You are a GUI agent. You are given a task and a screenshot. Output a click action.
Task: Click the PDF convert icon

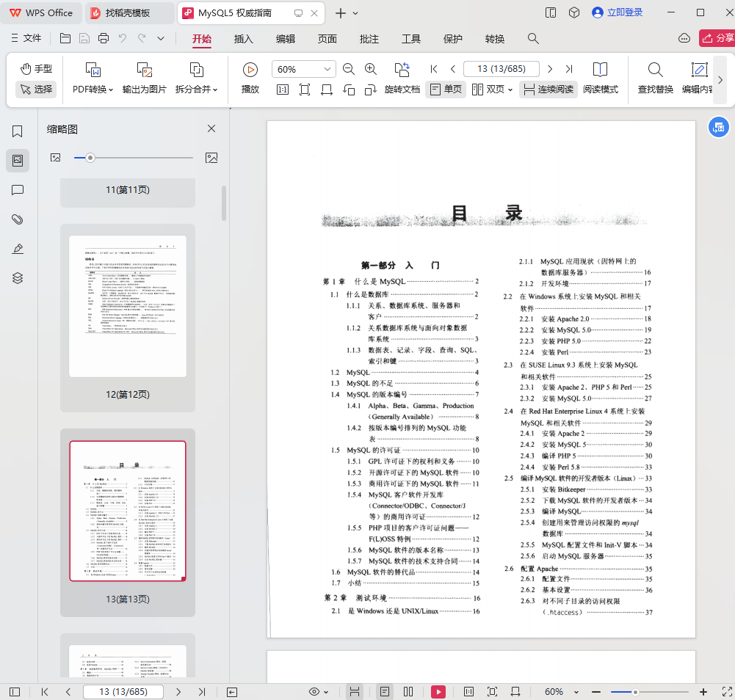tap(93, 70)
